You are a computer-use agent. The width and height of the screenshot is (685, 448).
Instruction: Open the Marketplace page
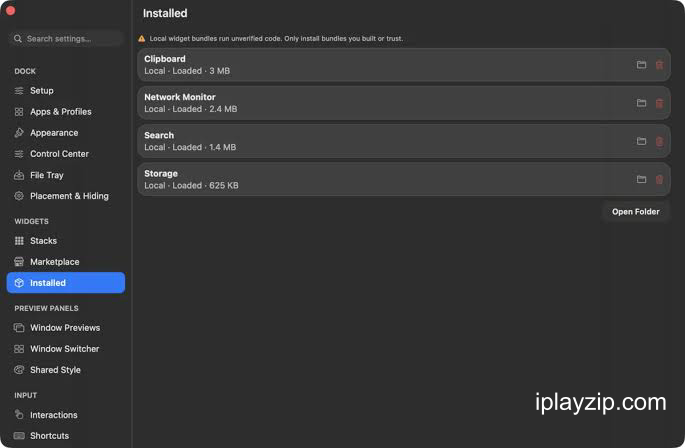click(x=66, y=262)
